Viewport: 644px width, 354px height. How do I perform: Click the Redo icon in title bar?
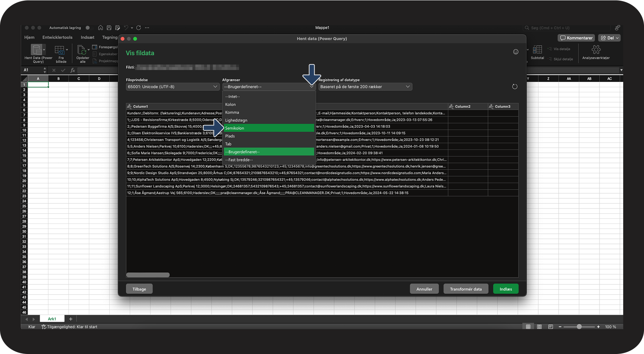(x=138, y=28)
